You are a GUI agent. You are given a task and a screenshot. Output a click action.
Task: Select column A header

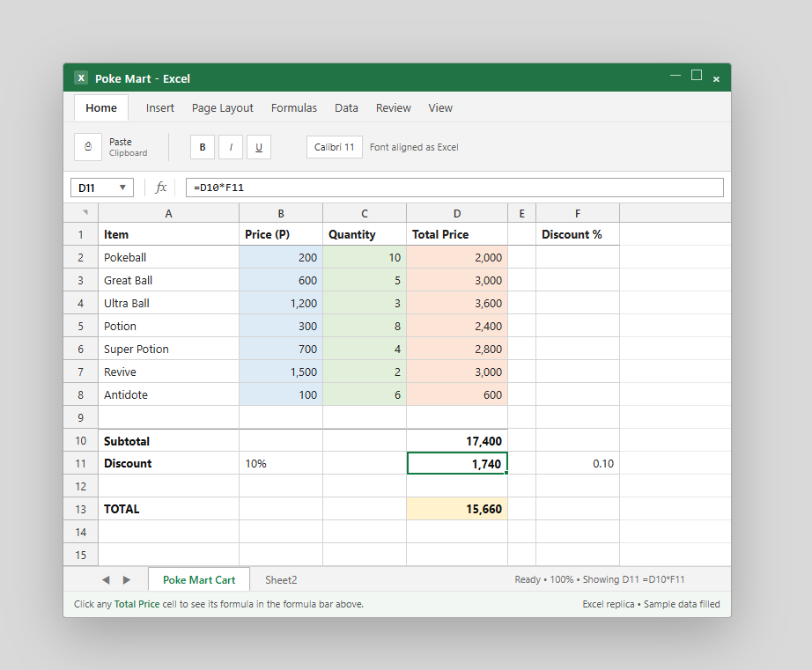point(169,213)
